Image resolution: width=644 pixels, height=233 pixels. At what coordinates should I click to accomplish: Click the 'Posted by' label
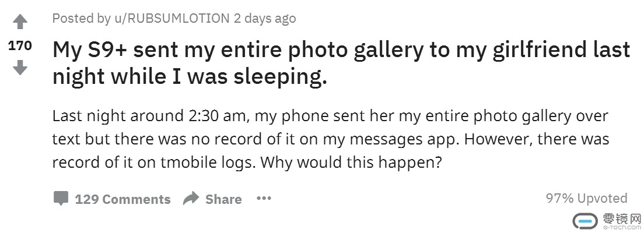(x=81, y=18)
